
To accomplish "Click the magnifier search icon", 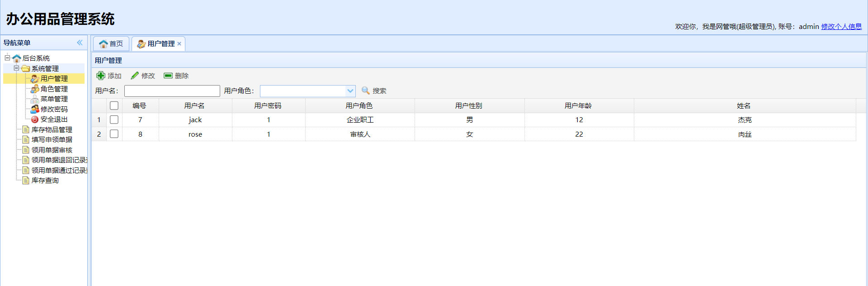I will coord(366,91).
